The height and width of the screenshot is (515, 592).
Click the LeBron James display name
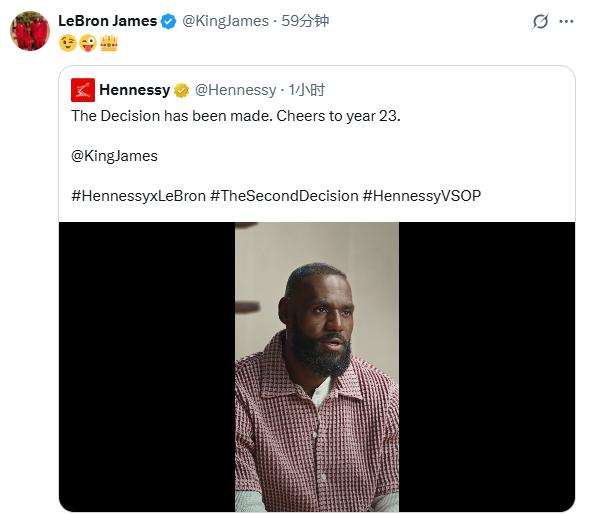[x=108, y=21]
